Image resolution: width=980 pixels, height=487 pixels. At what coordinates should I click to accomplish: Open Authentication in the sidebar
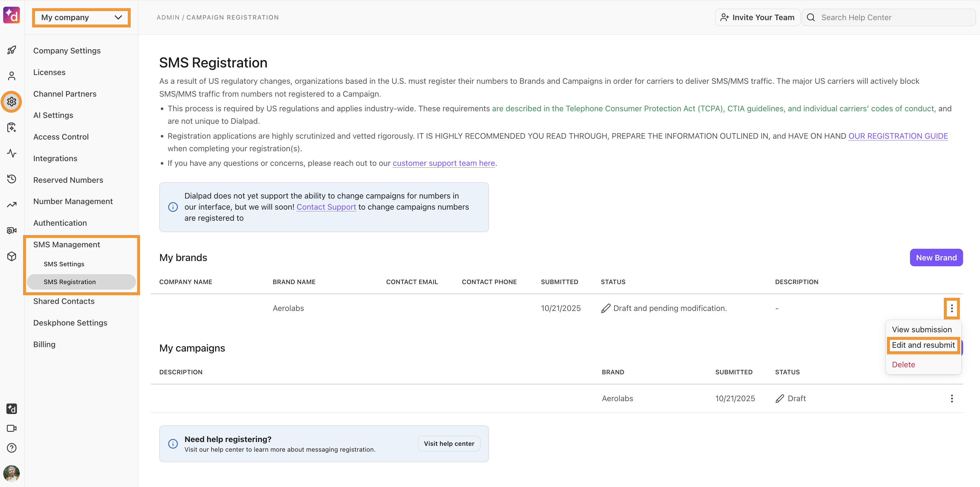pyautogui.click(x=60, y=223)
